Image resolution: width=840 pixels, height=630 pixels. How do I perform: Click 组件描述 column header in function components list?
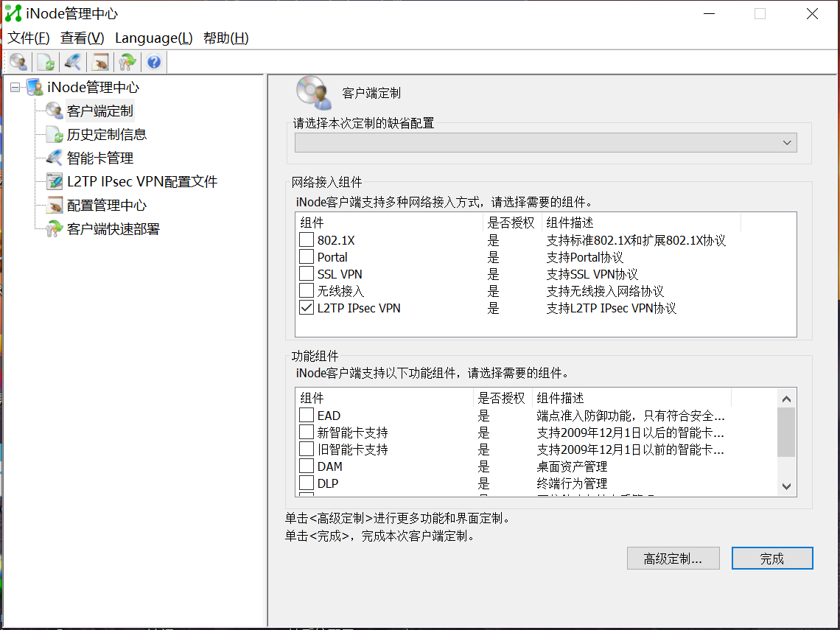click(631, 398)
